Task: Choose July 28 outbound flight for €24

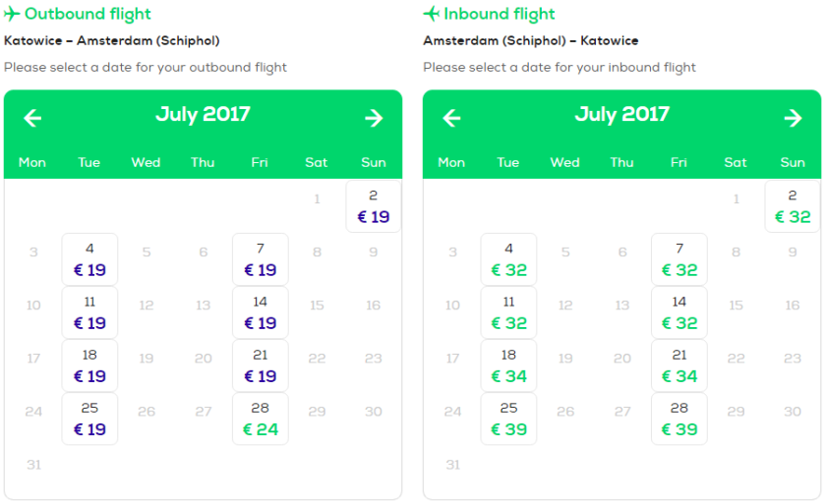Action: coord(260,419)
